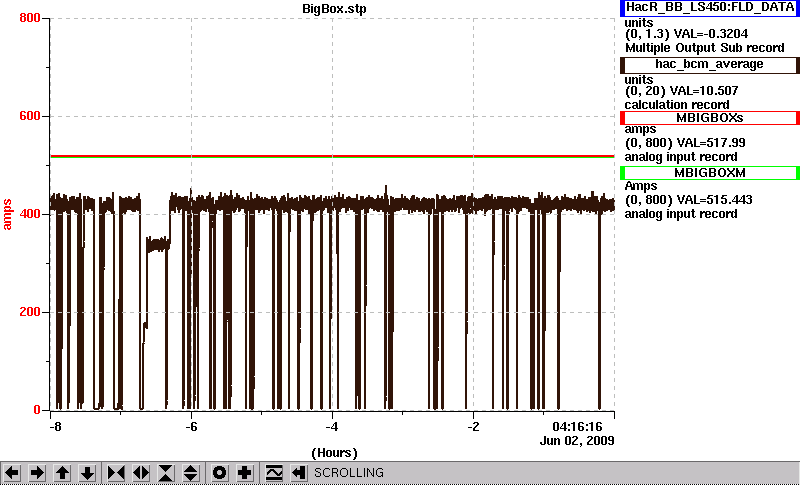Click the arrow-to-bar scroll mode icon
Viewport: 800px width, 485px height.
click(298, 473)
